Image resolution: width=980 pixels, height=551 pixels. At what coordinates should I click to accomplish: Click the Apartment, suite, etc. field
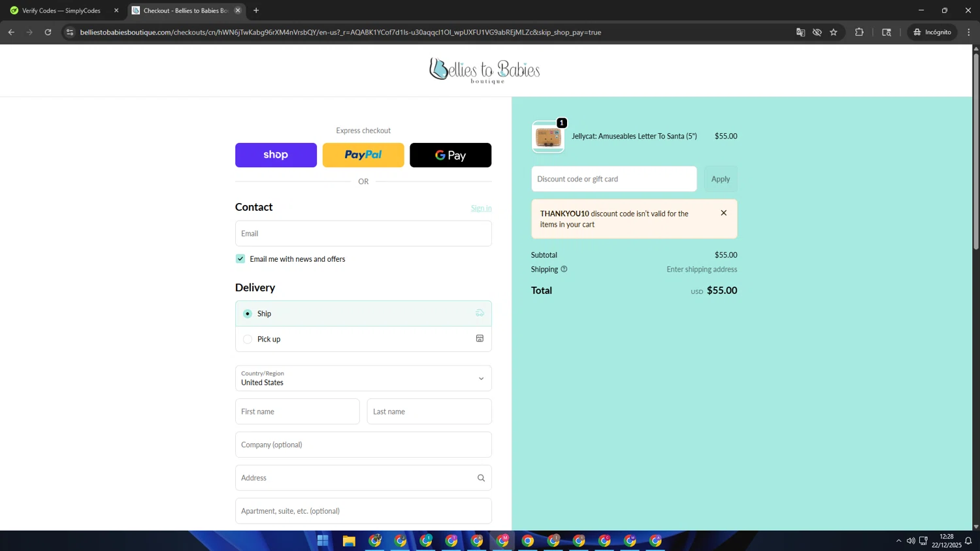[363, 511]
